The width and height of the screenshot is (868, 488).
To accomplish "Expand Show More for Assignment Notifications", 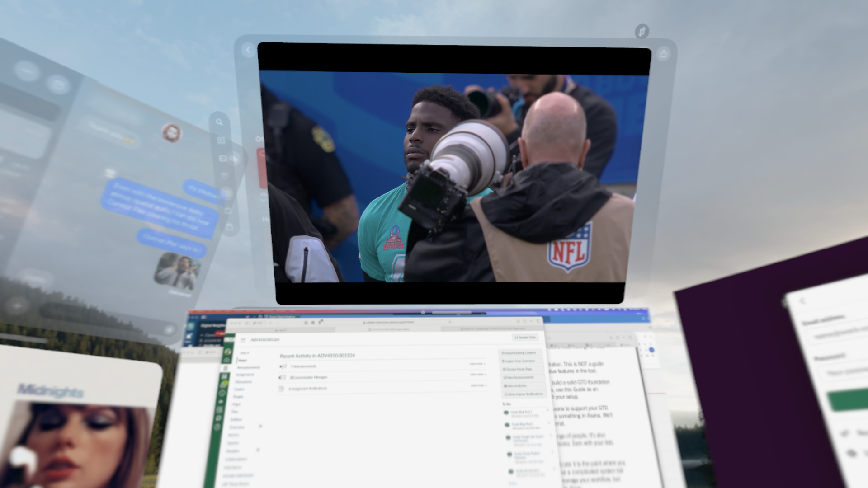I will coord(476,386).
